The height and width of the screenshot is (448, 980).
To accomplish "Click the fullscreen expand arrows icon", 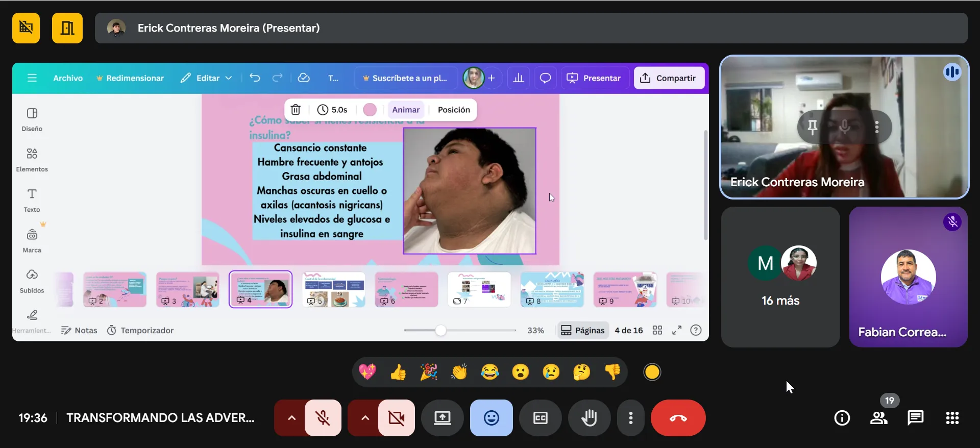I will point(677,330).
